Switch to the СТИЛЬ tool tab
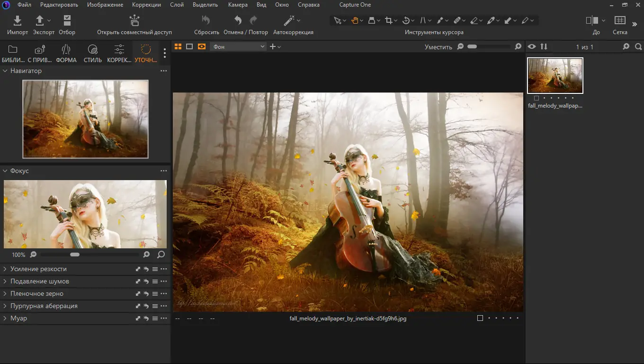This screenshot has width=644, height=364. point(93,53)
